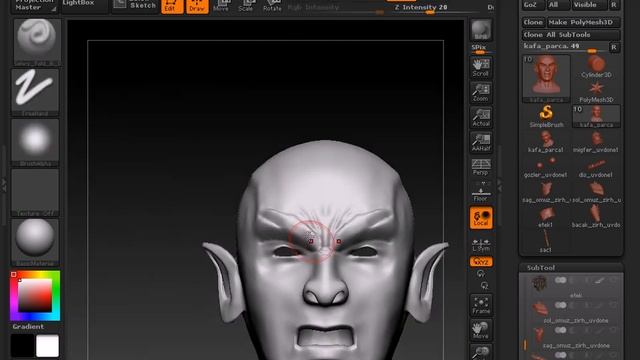Screen dimensions: 640x360
Task: Open the Texture Off selector
Action: pos(35,193)
